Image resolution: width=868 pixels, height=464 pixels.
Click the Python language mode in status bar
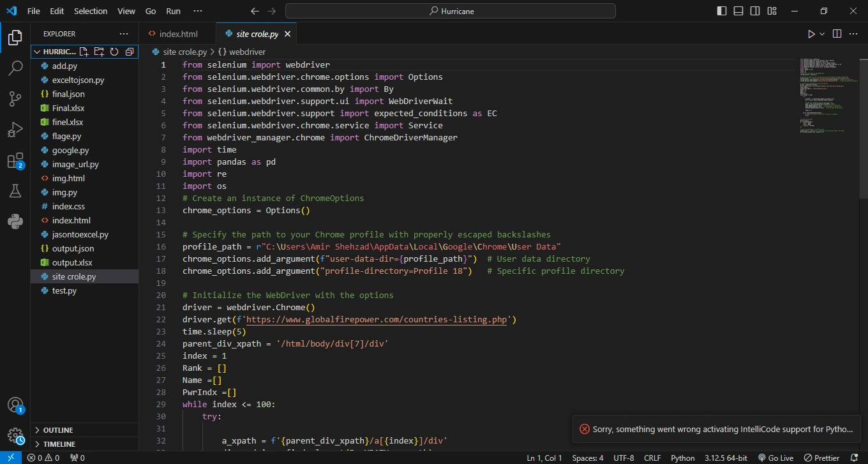[x=682, y=458]
